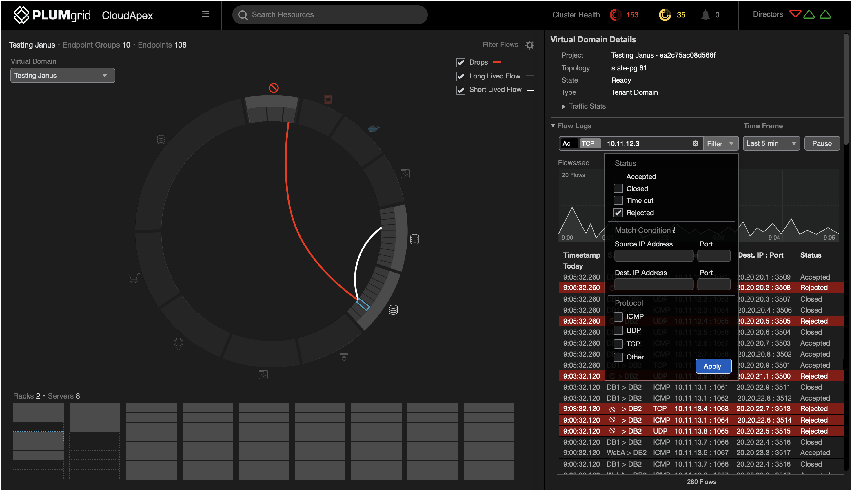Enable the UDP protocol checkbox
The height and width of the screenshot is (504, 852).
point(618,330)
